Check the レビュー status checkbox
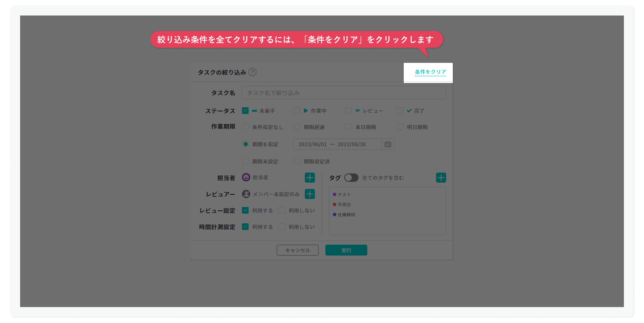Viewport: 644px width, 323px height. [x=348, y=111]
